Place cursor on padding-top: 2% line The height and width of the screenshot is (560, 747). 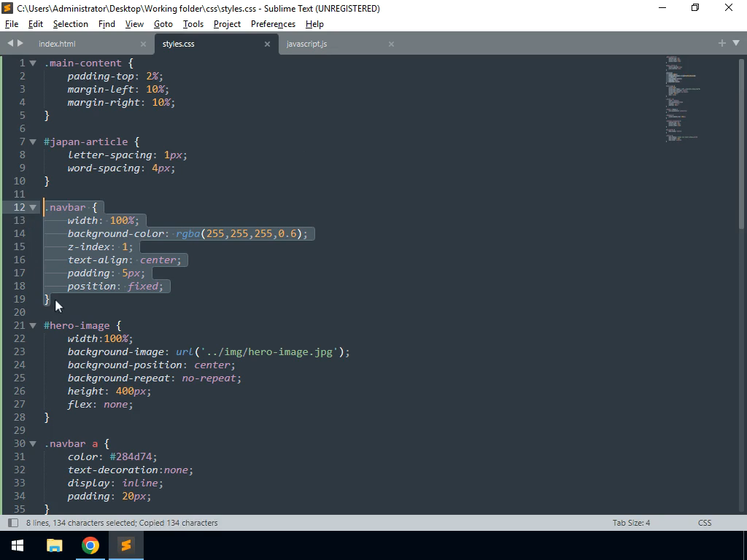115,76
